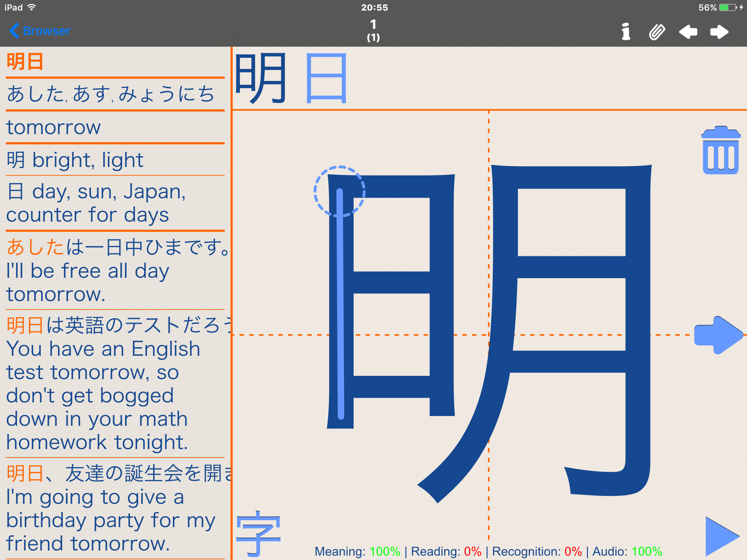747x560 pixels.
Task: Tap the orange 明日 headword
Action: coord(26,62)
